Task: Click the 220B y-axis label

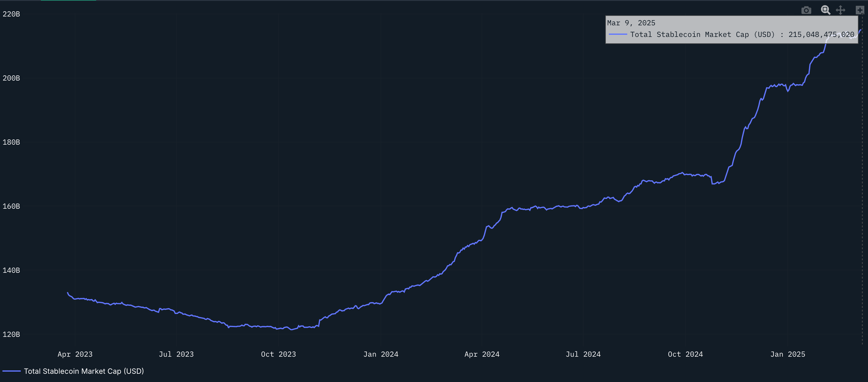Action: [11, 14]
